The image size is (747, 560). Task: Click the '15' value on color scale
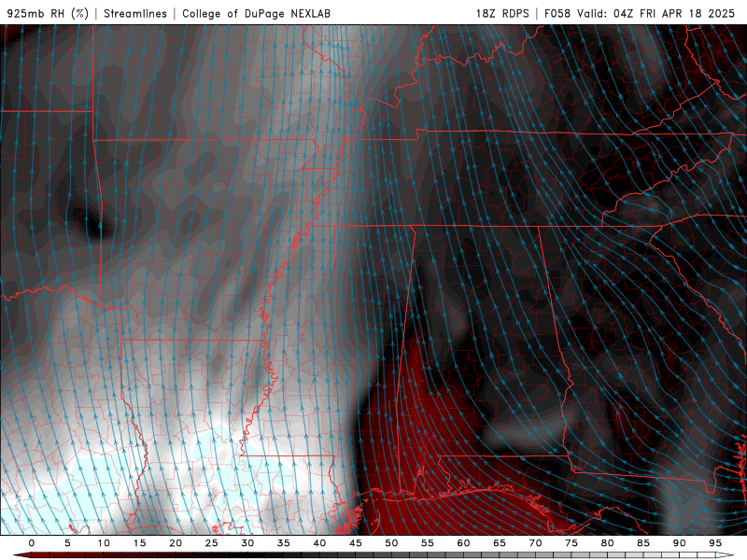139,543
